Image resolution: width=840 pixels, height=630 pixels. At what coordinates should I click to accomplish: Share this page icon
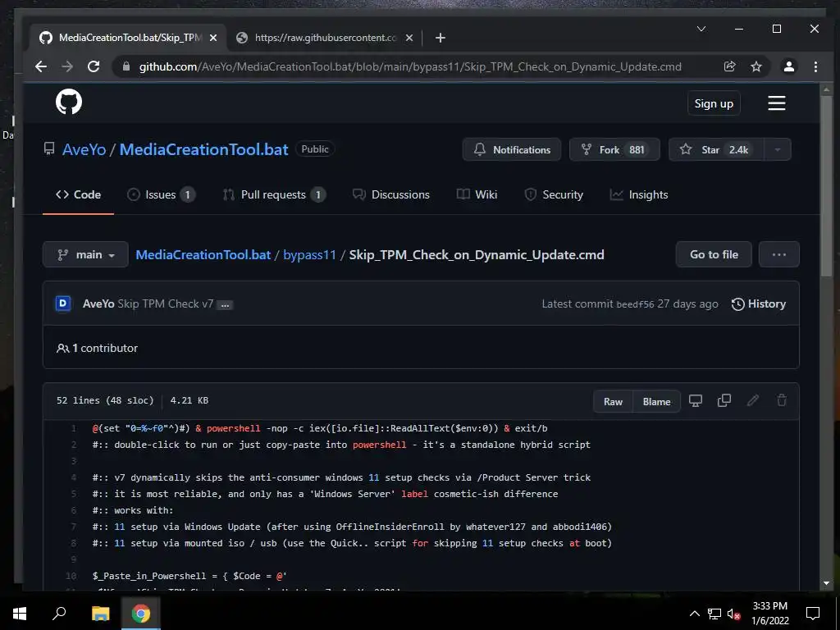tap(729, 66)
